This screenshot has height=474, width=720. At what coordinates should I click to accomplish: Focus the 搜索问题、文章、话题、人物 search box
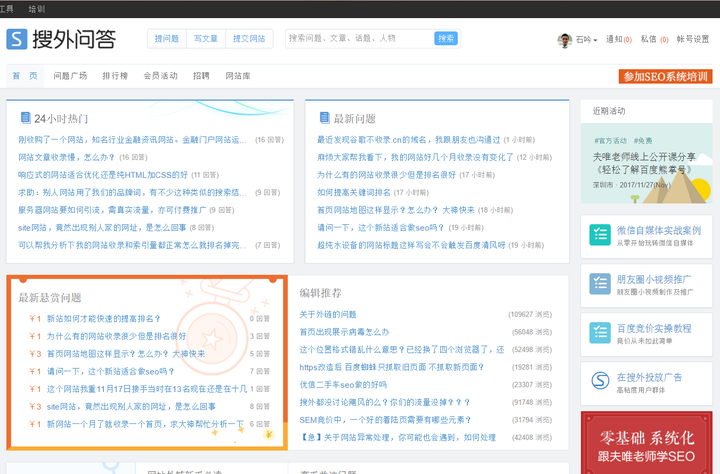point(360,39)
